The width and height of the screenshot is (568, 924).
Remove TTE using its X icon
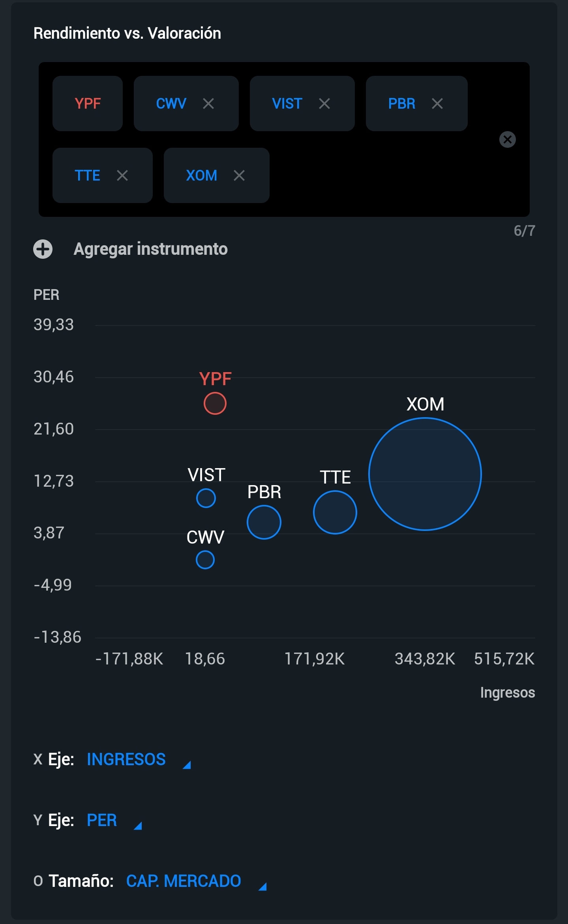[122, 175]
